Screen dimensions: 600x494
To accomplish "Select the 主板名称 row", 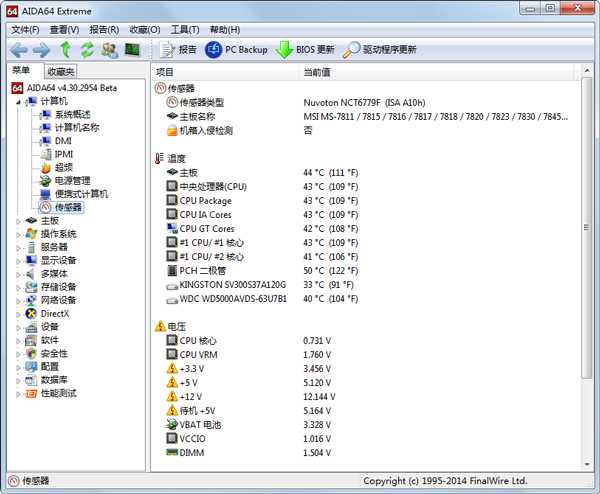I will 367,116.
